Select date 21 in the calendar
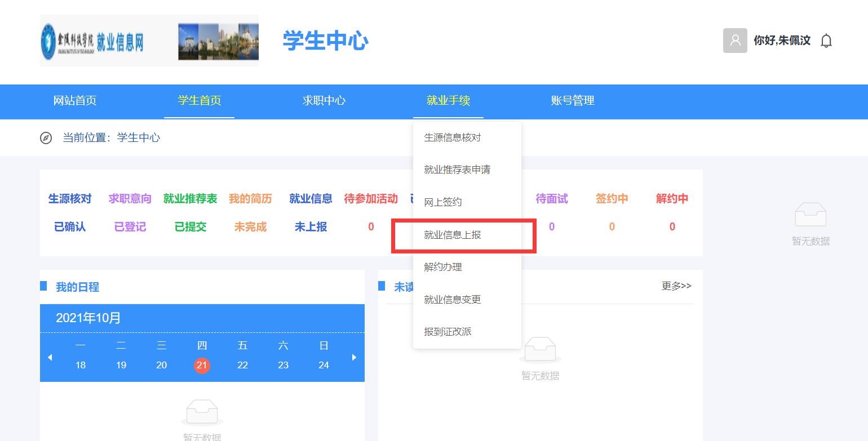Viewport: 868px width, 441px height. click(x=202, y=366)
